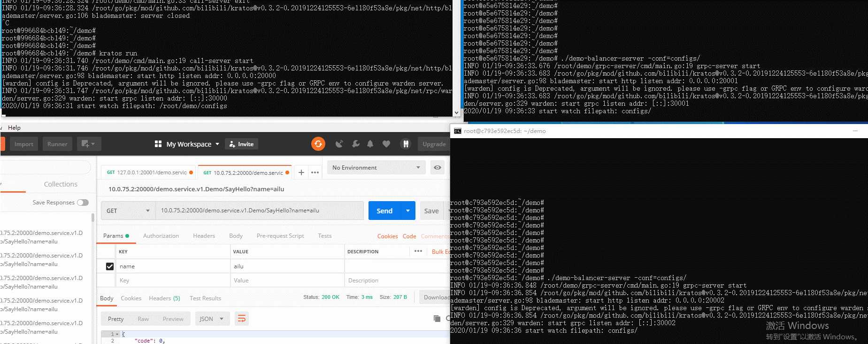Click the workspace grid icon
This screenshot has width=868, height=344.
pos(158,144)
